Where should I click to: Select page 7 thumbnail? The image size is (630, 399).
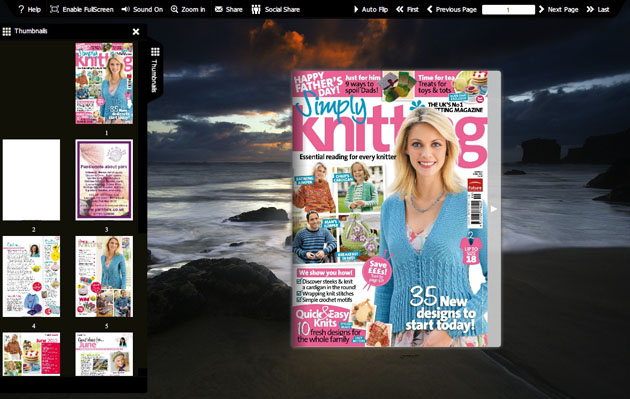tap(104, 354)
